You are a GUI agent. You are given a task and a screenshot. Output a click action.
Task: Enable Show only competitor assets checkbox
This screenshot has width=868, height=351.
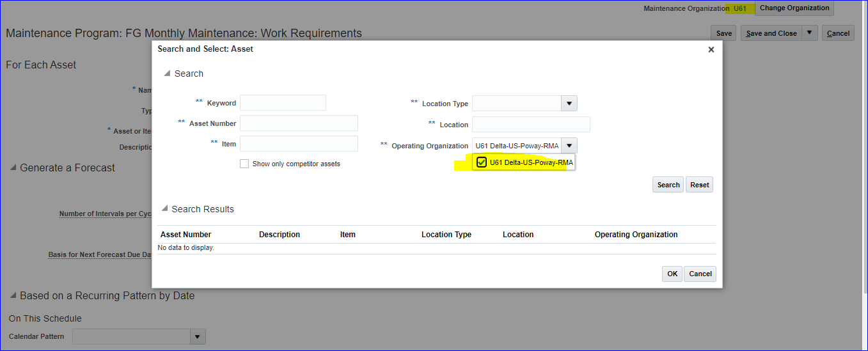pos(244,164)
